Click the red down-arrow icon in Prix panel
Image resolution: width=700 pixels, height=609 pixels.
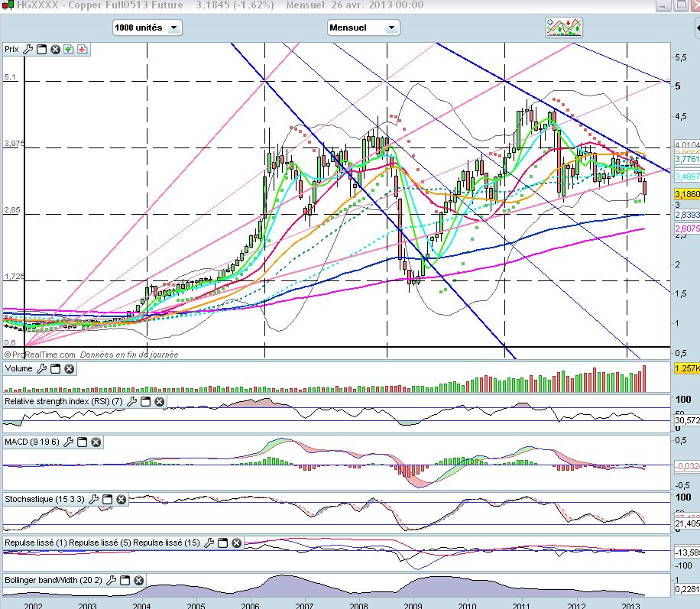pyautogui.click(x=82, y=49)
